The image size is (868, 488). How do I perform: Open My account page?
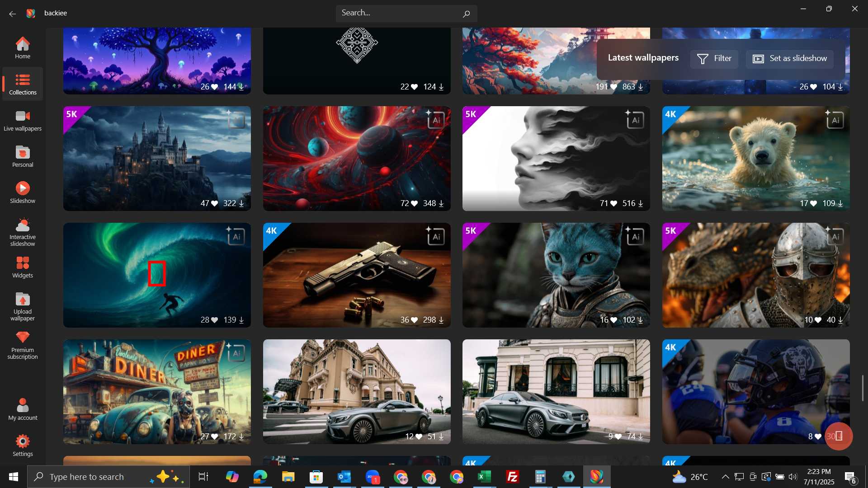[23, 409]
